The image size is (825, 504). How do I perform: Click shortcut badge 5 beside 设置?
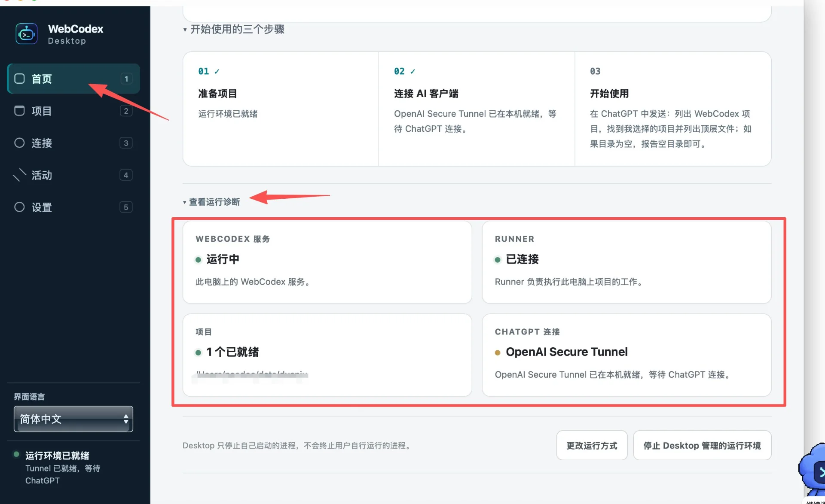click(126, 207)
